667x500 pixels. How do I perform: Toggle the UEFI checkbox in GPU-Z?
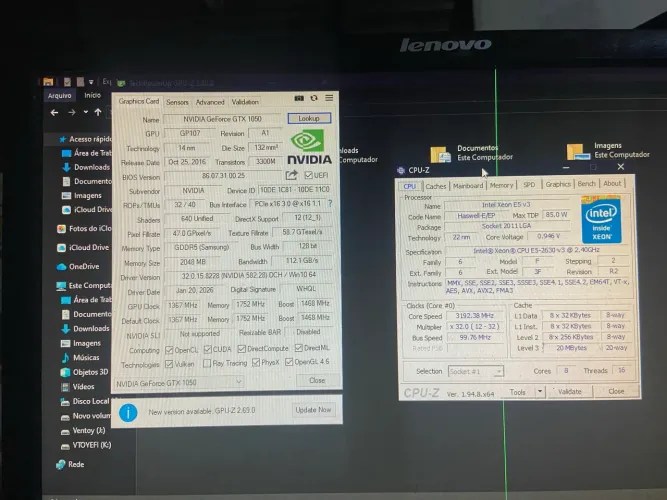click(x=309, y=175)
